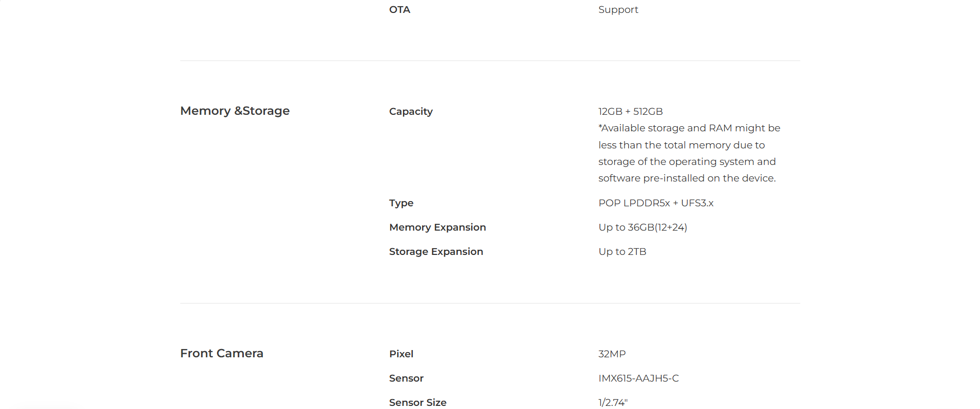The width and height of the screenshot is (980, 409).
Task: Click the OTA spec label
Action: (399, 10)
